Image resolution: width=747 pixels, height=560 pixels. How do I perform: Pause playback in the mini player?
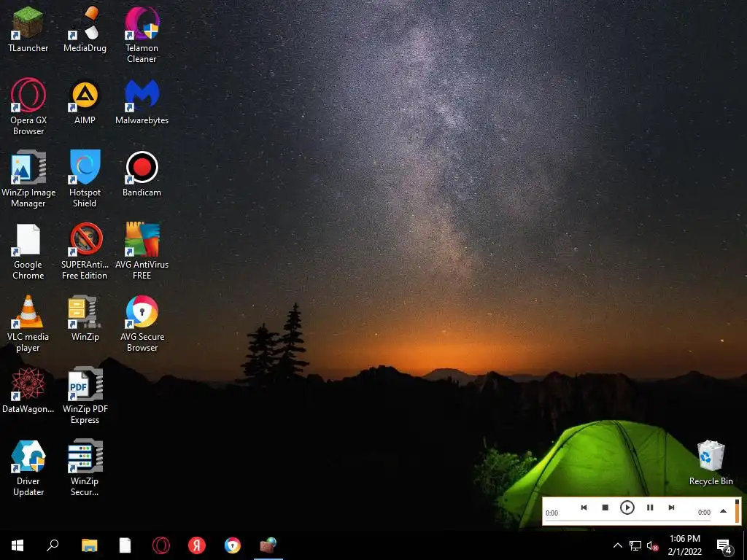coord(650,507)
